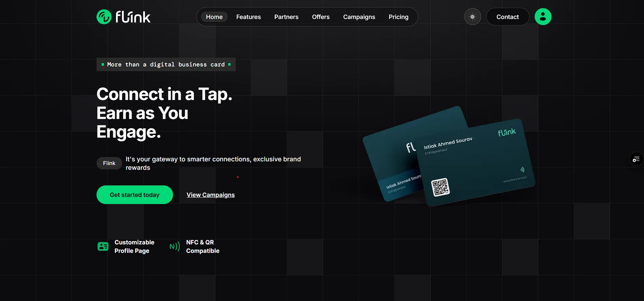Screen dimensions: 644x301
Task: Click the QR code on the card
Action: click(440, 187)
